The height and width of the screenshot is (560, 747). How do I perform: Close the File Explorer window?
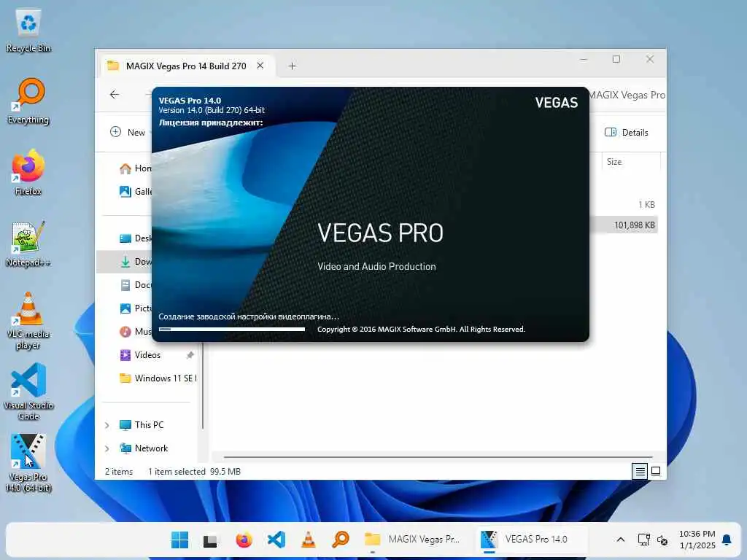650,60
